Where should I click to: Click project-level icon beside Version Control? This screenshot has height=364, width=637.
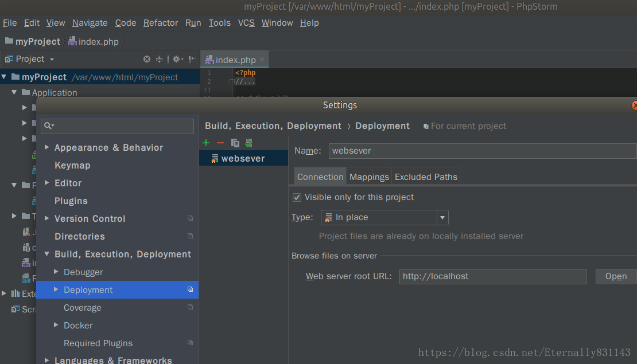[x=190, y=218]
